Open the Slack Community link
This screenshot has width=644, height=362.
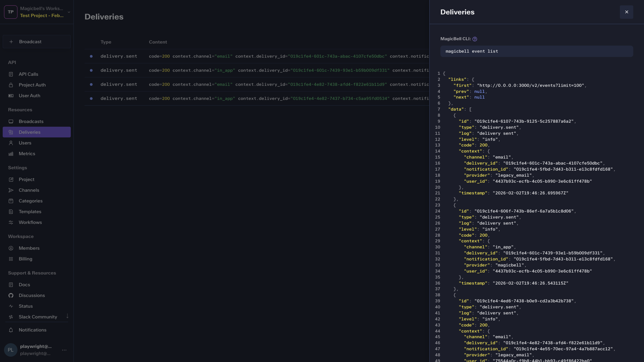click(x=37, y=317)
